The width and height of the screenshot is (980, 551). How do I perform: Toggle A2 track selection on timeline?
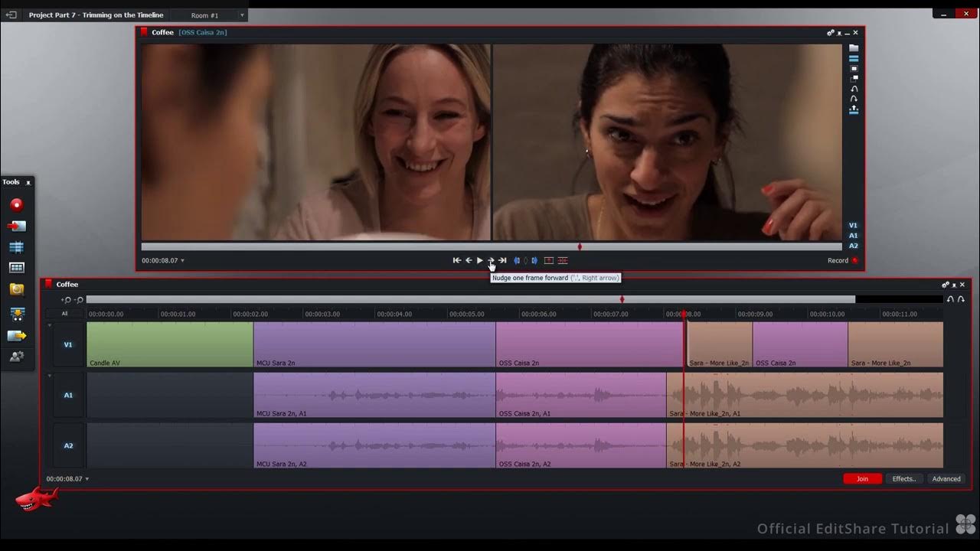pos(68,445)
